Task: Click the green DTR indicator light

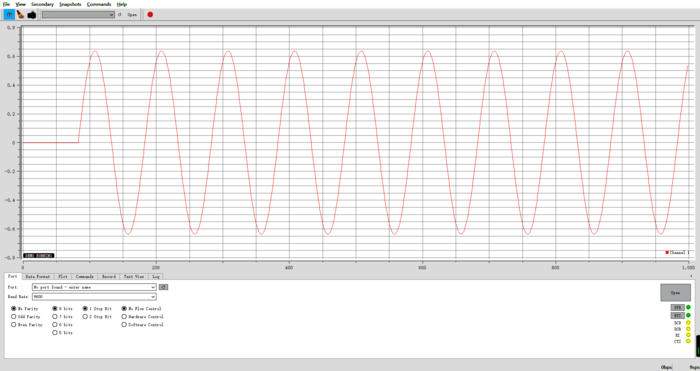Action: [688, 307]
